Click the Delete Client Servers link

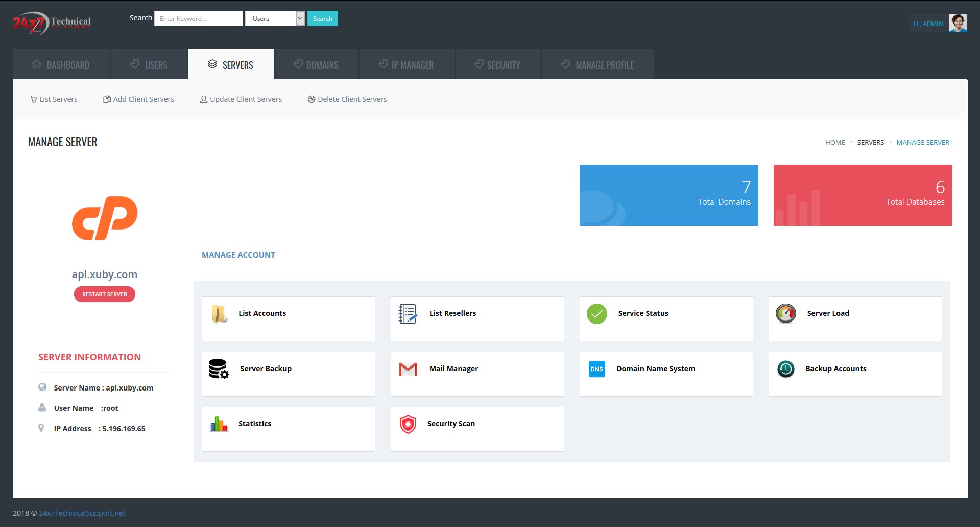(x=347, y=99)
